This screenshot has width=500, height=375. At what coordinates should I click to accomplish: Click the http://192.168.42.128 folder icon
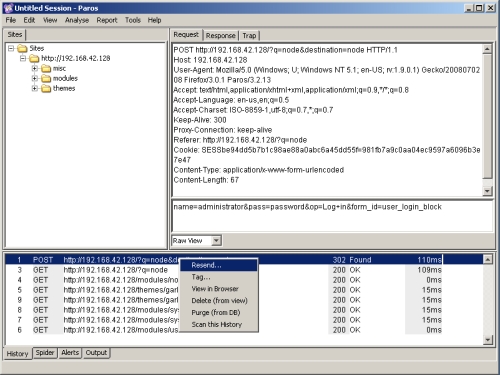34,59
